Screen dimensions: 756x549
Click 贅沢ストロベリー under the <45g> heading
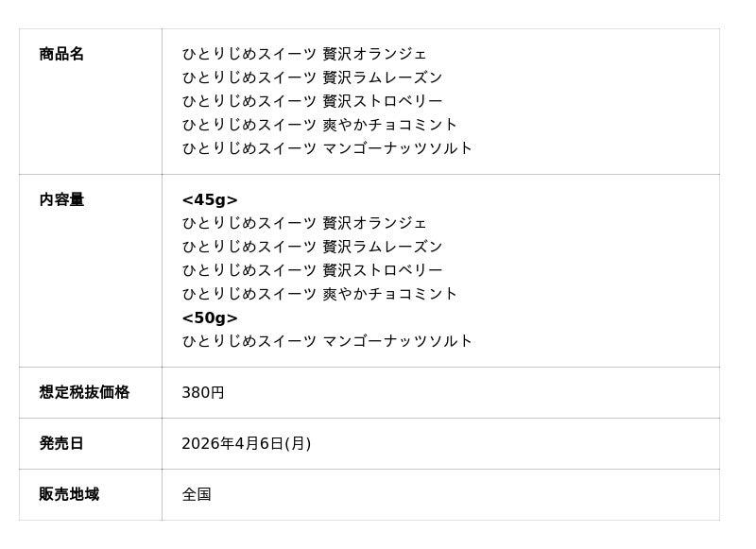(x=382, y=270)
